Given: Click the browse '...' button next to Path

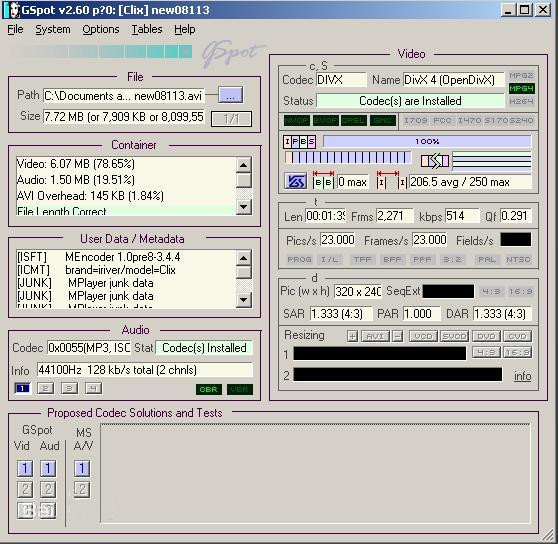Looking at the screenshot, I should (x=231, y=95).
